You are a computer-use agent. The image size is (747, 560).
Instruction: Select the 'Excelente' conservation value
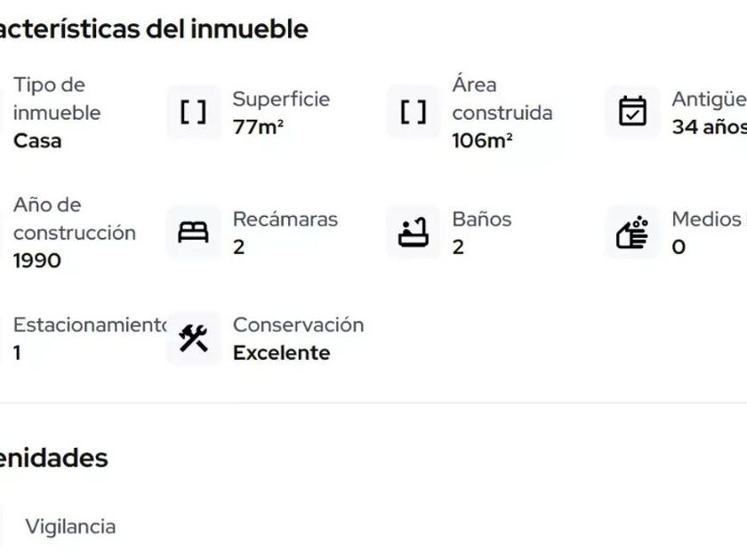pyautogui.click(x=281, y=353)
